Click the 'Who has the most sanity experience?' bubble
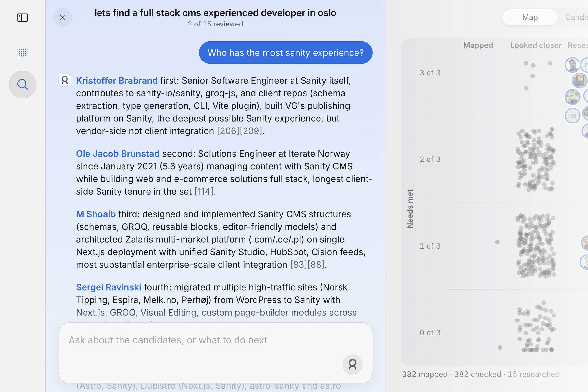Screen dimensions: 588x392 click(286, 52)
